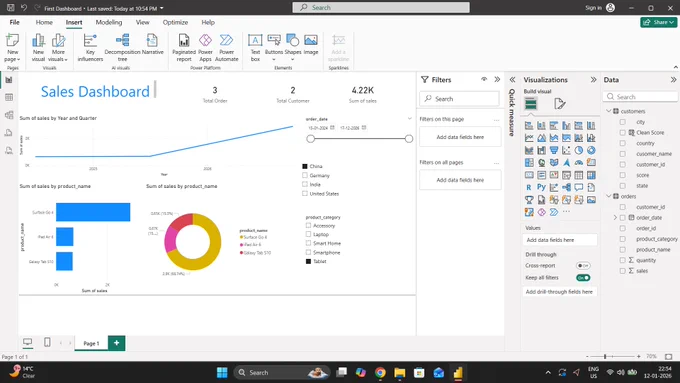The image size is (680, 383).
Task: Select the Page 1 tab
Action: coord(91,343)
